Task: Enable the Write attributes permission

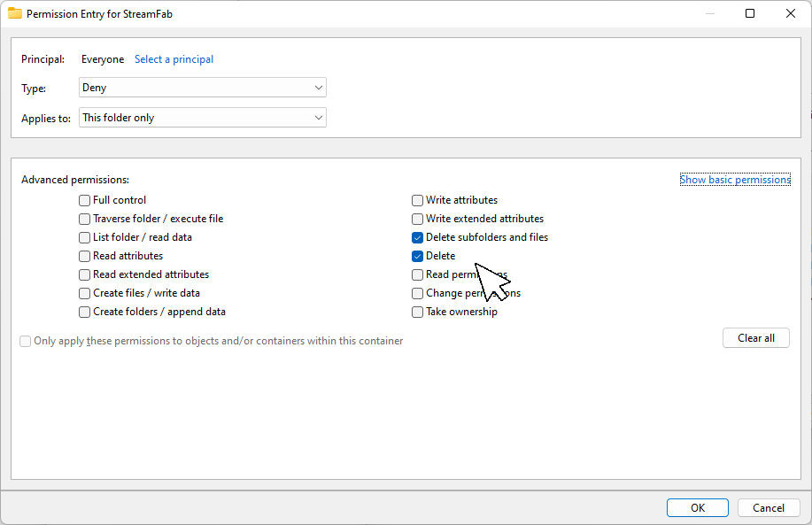Action: pos(418,200)
